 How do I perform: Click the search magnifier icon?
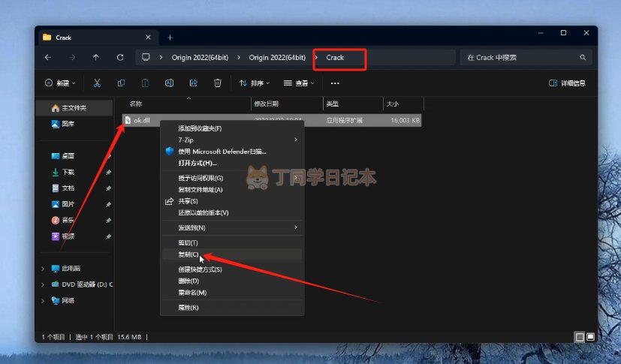(x=583, y=57)
